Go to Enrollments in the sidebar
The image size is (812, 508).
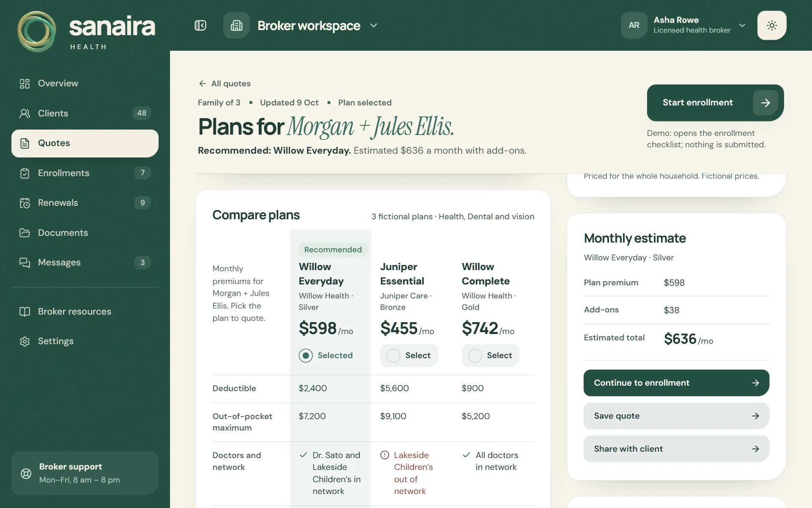pos(85,173)
